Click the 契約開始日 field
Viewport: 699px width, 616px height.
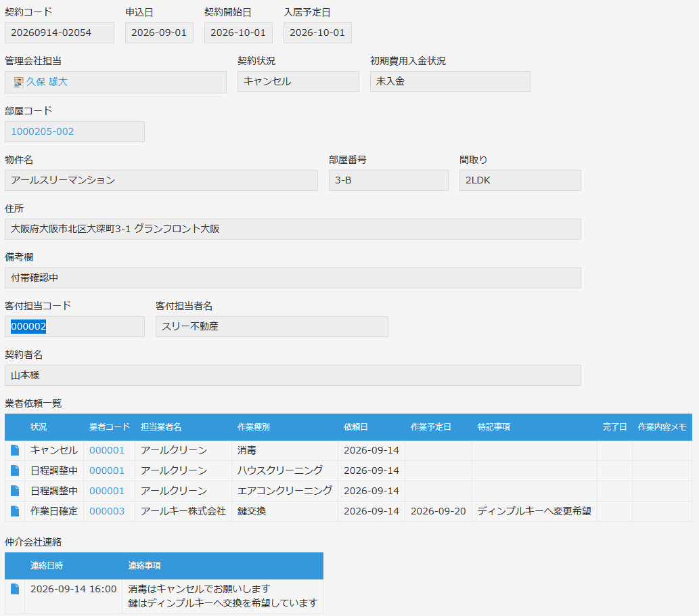[238, 32]
